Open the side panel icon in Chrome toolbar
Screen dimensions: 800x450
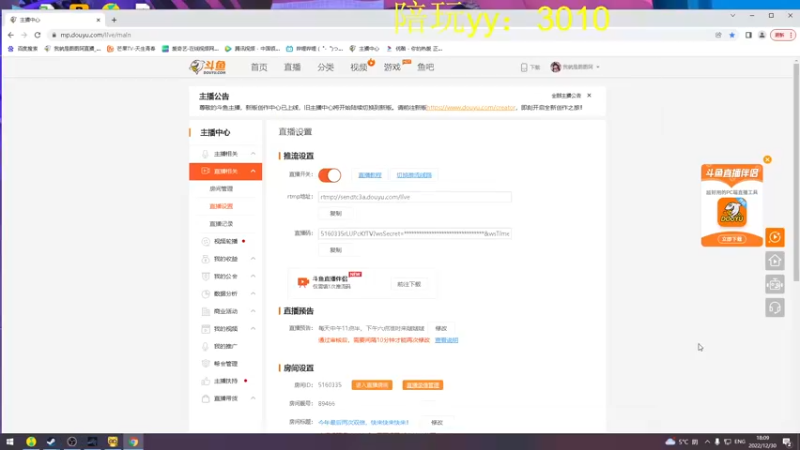tap(748, 35)
